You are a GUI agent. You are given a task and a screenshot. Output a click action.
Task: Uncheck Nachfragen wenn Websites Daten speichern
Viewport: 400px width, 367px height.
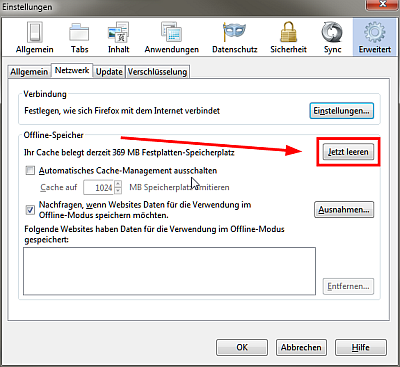[30, 210]
